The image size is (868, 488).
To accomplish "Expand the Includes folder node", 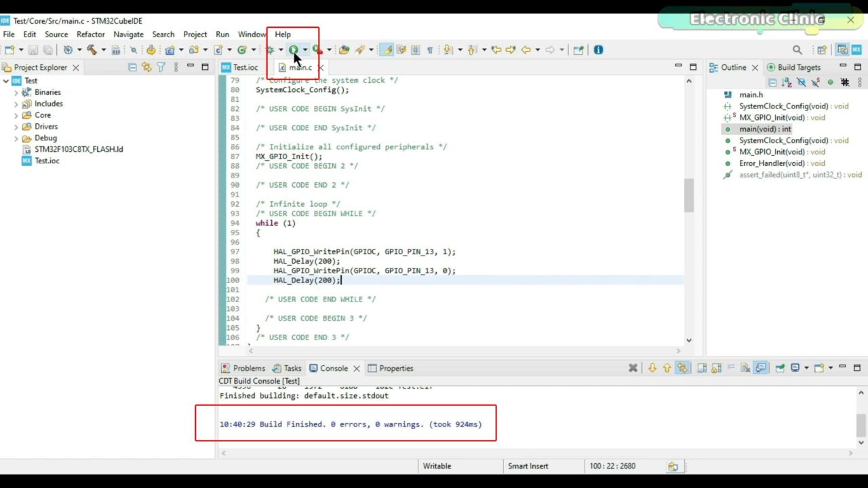I will (x=16, y=104).
